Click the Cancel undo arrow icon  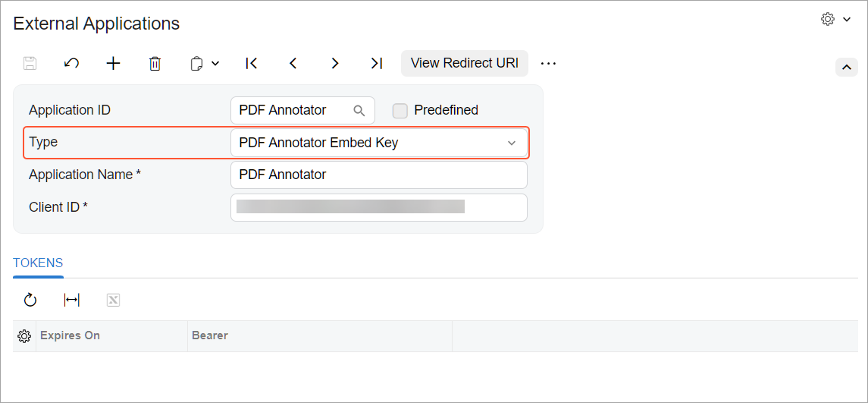point(71,63)
